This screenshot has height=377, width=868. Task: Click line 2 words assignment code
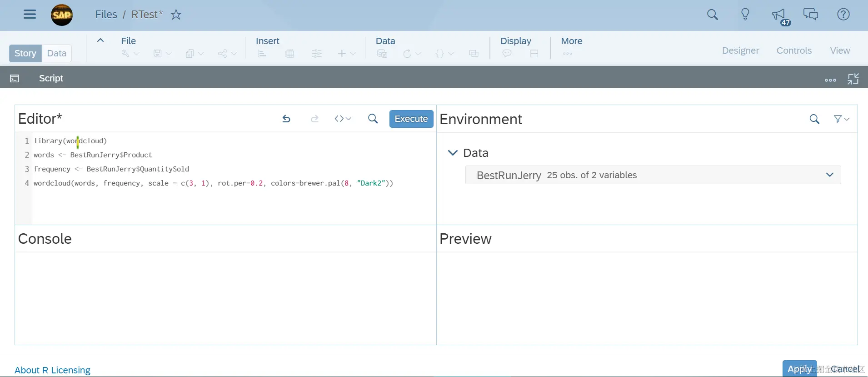pos(93,155)
